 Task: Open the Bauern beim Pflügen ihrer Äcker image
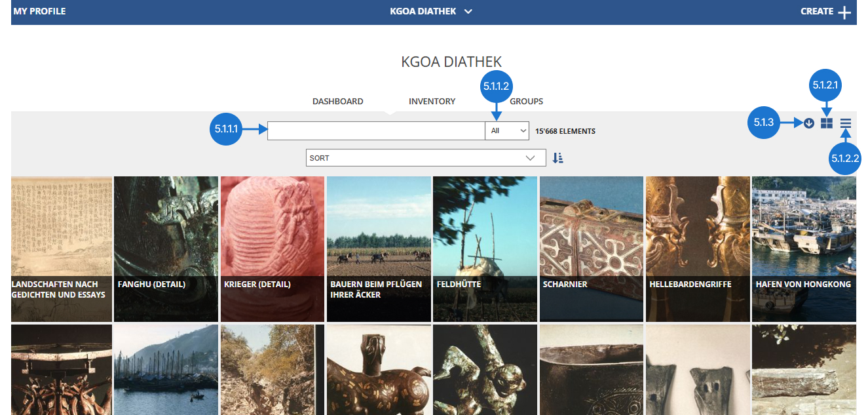coord(379,248)
